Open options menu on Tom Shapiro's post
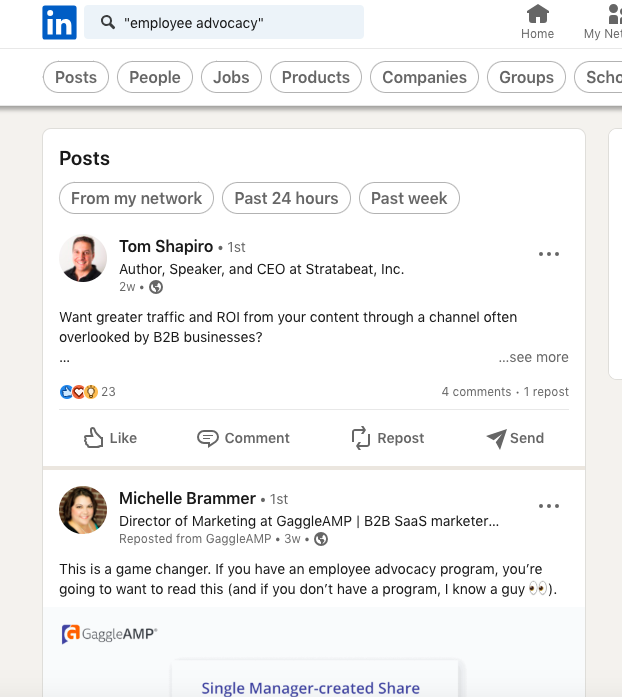Viewport: 622px width, 697px height. click(549, 254)
